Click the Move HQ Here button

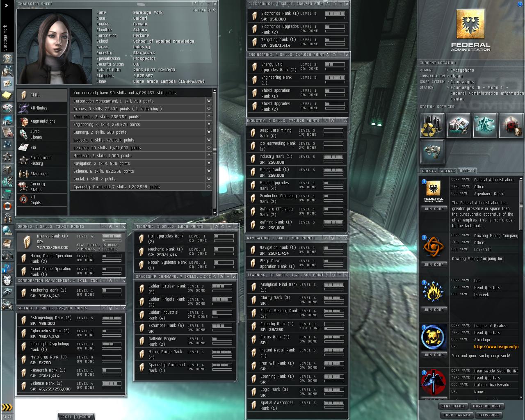486,406
